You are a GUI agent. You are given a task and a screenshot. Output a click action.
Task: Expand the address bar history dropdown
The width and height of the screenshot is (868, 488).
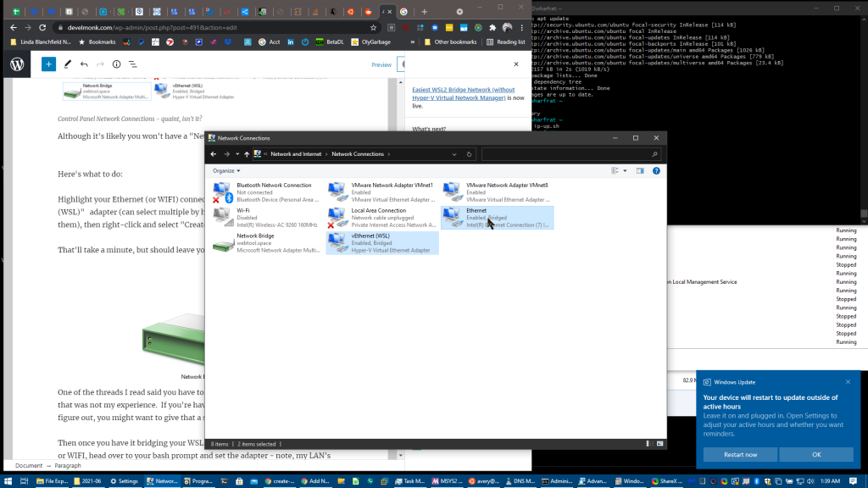[455, 154]
